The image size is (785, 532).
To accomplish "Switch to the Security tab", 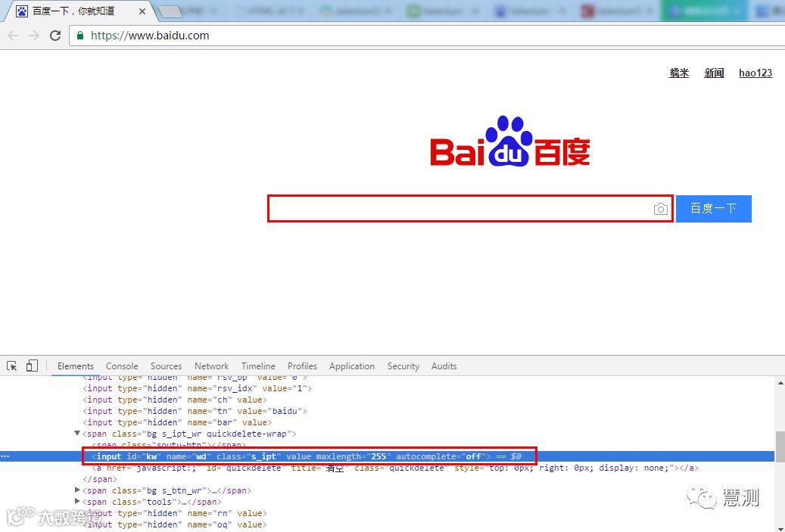I will 403,366.
